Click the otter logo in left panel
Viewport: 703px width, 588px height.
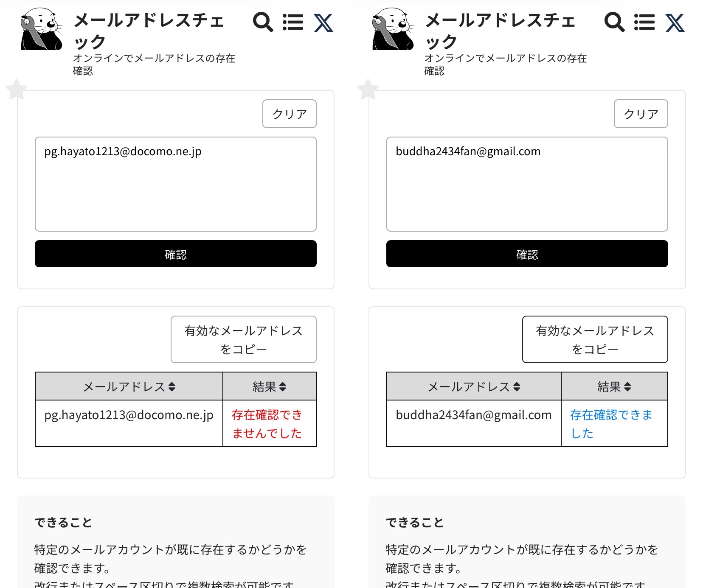click(x=41, y=29)
